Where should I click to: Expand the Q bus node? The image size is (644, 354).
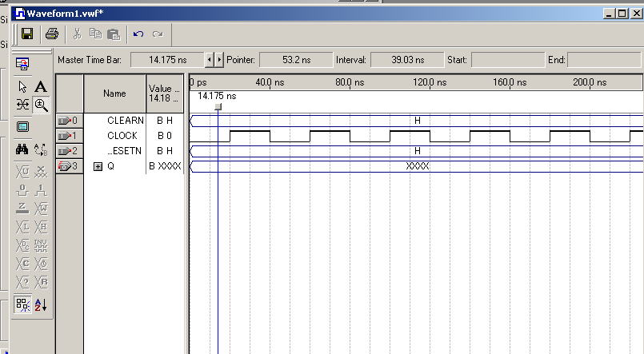(x=98, y=166)
